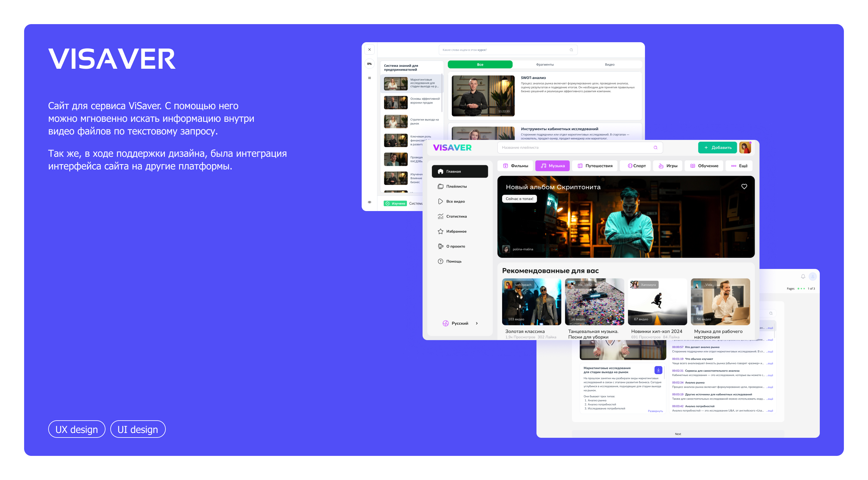The width and height of the screenshot is (868, 480).
Task: Switch to the Видео tab
Action: (x=610, y=65)
